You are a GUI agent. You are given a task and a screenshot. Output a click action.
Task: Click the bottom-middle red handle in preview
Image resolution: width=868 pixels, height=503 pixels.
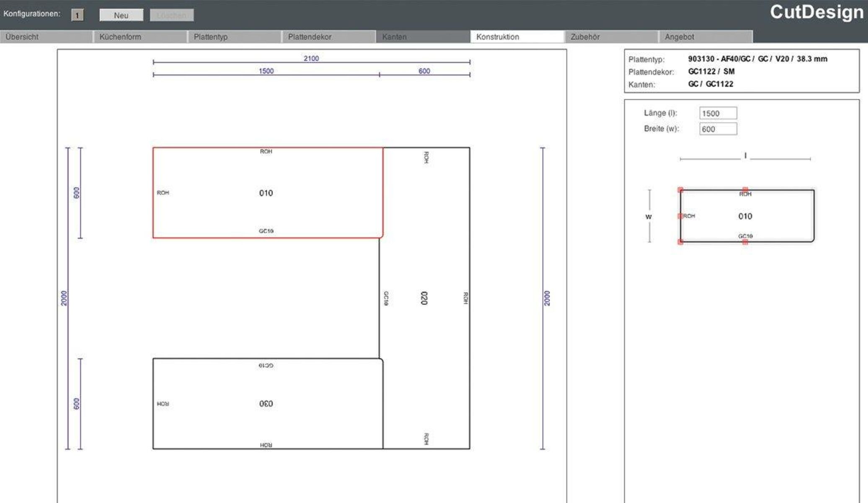tap(745, 242)
